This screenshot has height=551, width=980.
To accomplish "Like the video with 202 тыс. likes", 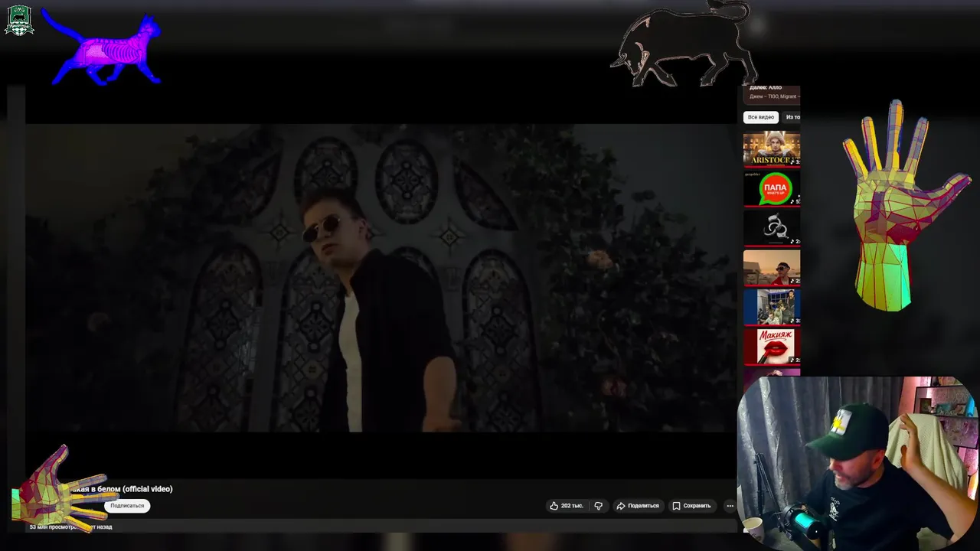I will (x=567, y=506).
